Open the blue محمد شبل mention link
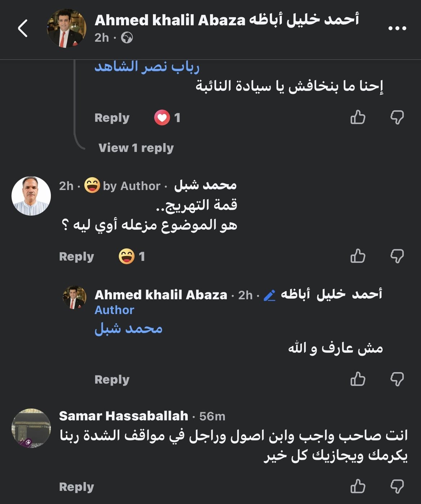 point(129,329)
